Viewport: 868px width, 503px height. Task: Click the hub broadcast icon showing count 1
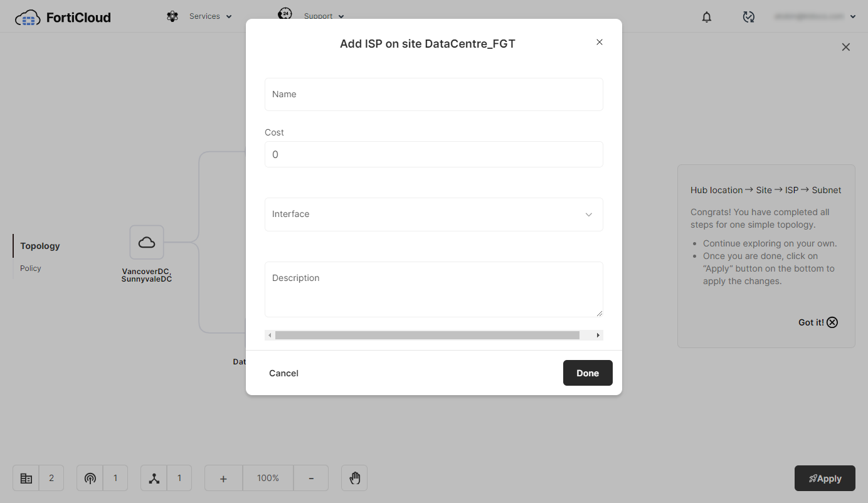90,477
